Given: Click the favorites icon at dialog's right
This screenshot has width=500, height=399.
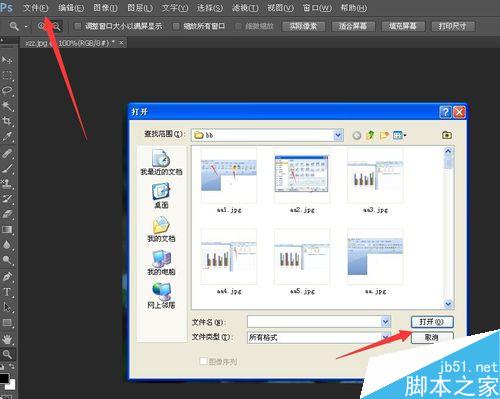Looking at the screenshot, I should [x=447, y=135].
